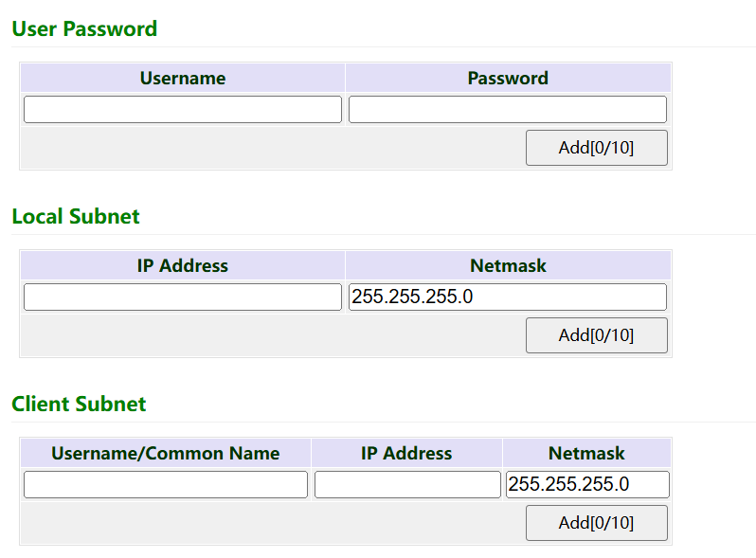The image size is (756, 558).
Task: Click the Username/Common Name input field
Action: click(166, 484)
